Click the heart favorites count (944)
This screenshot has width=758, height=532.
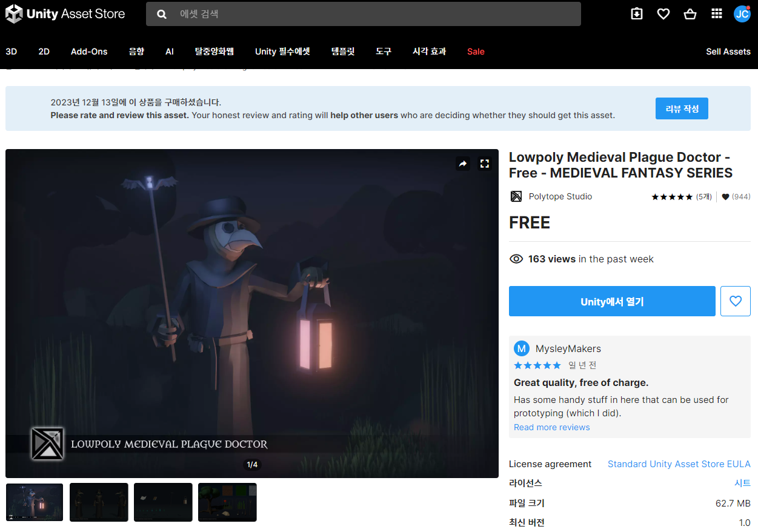pyautogui.click(x=736, y=197)
